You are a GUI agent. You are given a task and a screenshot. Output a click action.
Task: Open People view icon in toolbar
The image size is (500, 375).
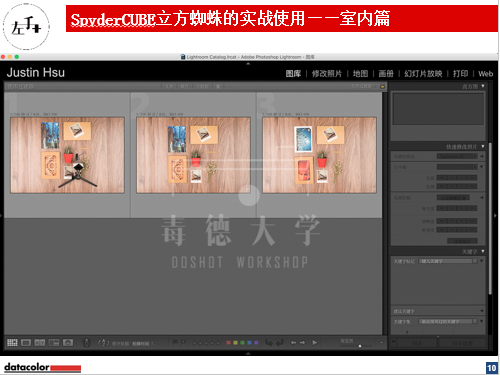[68, 342]
